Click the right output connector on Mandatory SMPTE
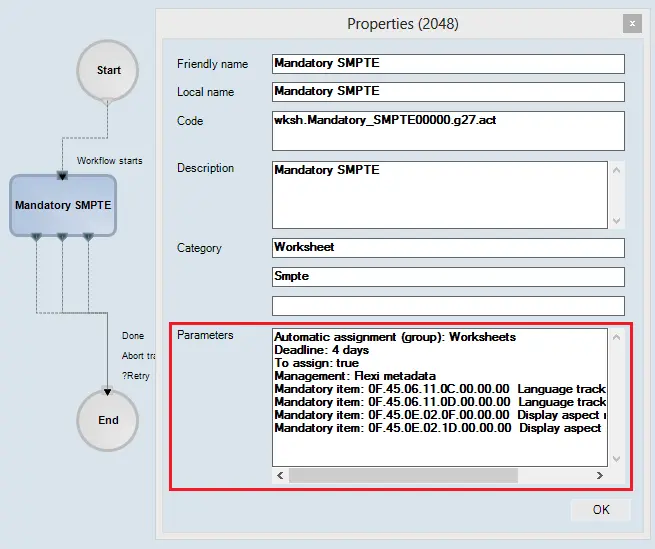Image resolution: width=655 pixels, height=549 pixels. (x=88, y=237)
